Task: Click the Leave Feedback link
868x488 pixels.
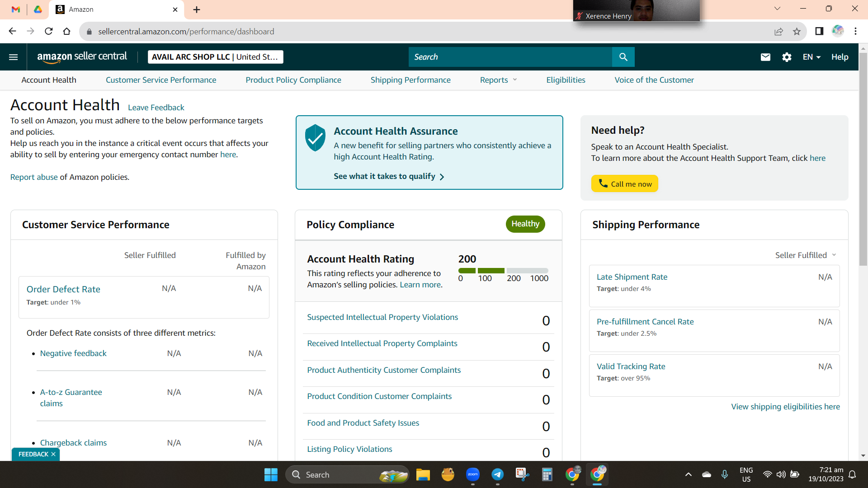Action: 156,108
